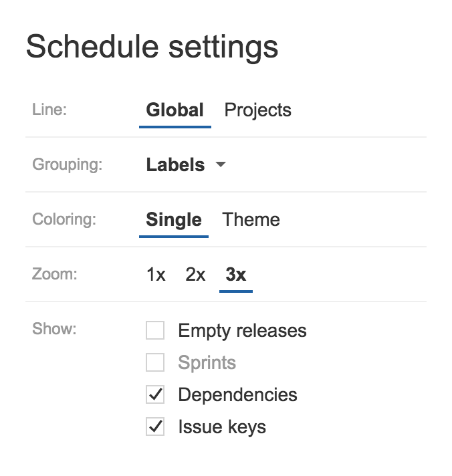This screenshot has width=452, height=476.
Task: Uncheck the Dependencies checkbox
Action: [155, 394]
